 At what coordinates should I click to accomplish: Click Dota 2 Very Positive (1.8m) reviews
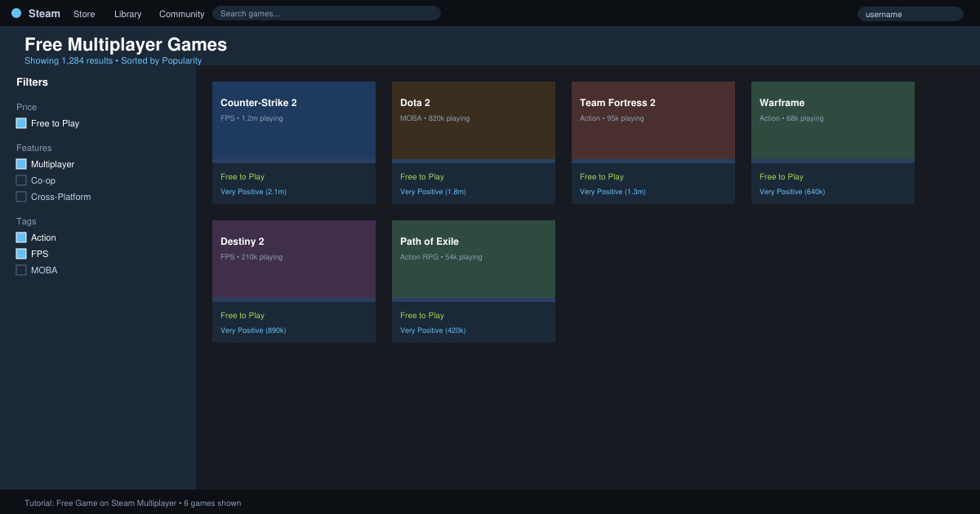433,192
